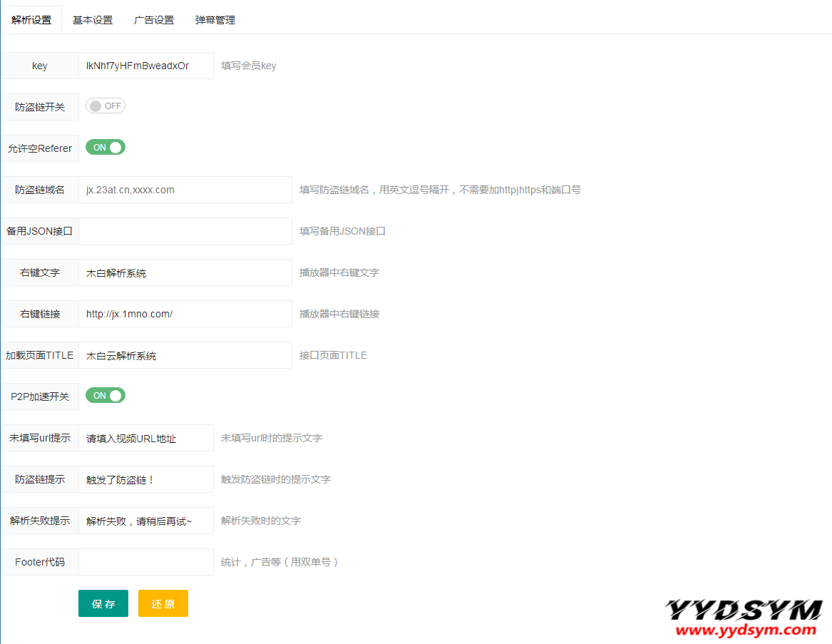Open the 广告设置 tab
This screenshot has height=644, width=832.
tap(154, 20)
